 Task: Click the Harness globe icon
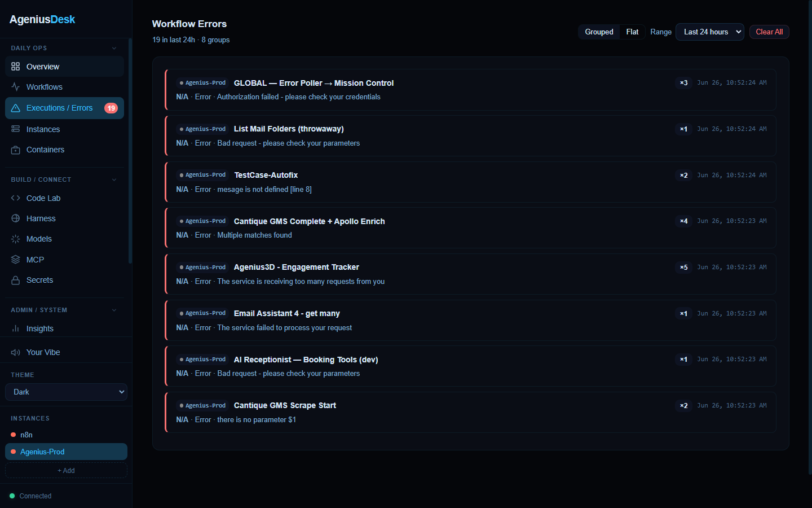pyautogui.click(x=15, y=218)
